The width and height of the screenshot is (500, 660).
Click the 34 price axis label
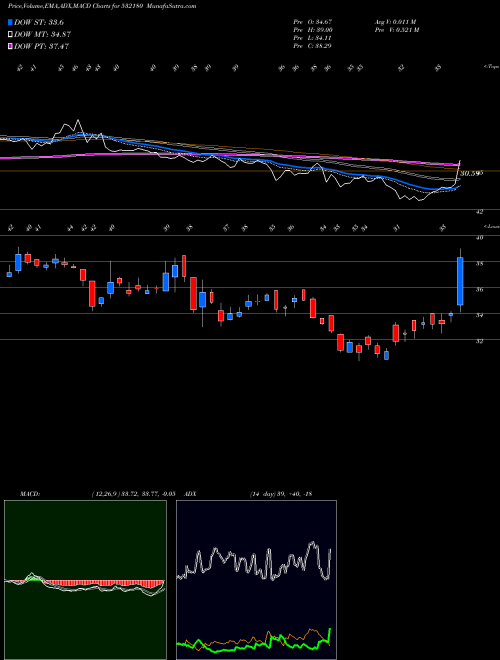[x=479, y=315]
